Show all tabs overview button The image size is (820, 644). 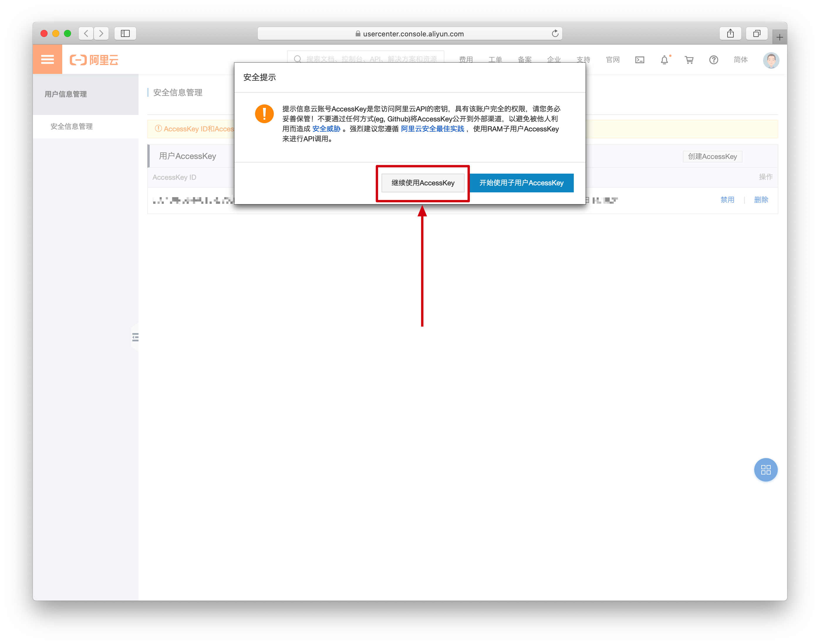pyautogui.click(x=757, y=33)
